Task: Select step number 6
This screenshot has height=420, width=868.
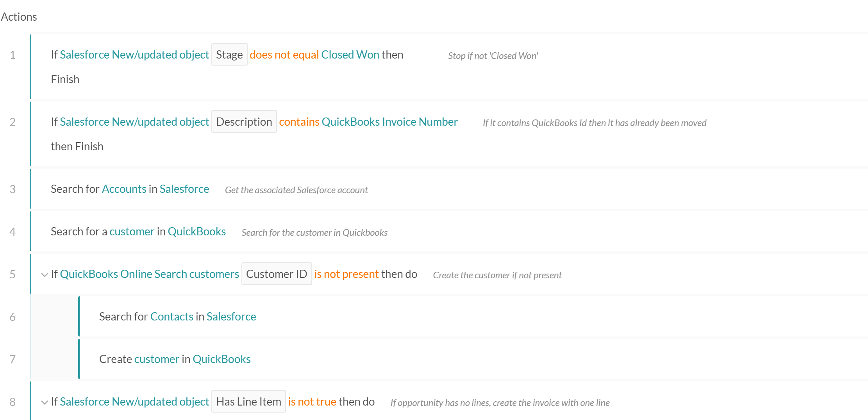Action: pyautogui.click(x=13, y=317)
